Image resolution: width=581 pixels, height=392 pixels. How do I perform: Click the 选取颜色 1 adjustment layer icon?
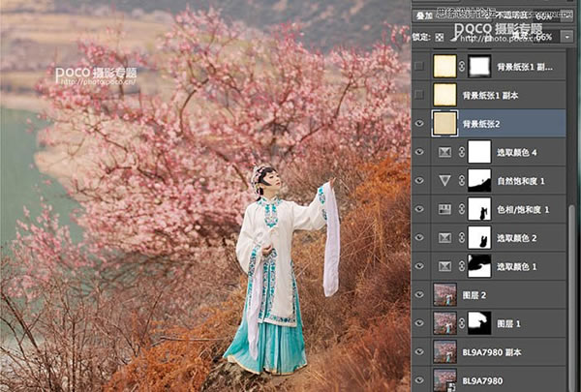tap(444, 266)
